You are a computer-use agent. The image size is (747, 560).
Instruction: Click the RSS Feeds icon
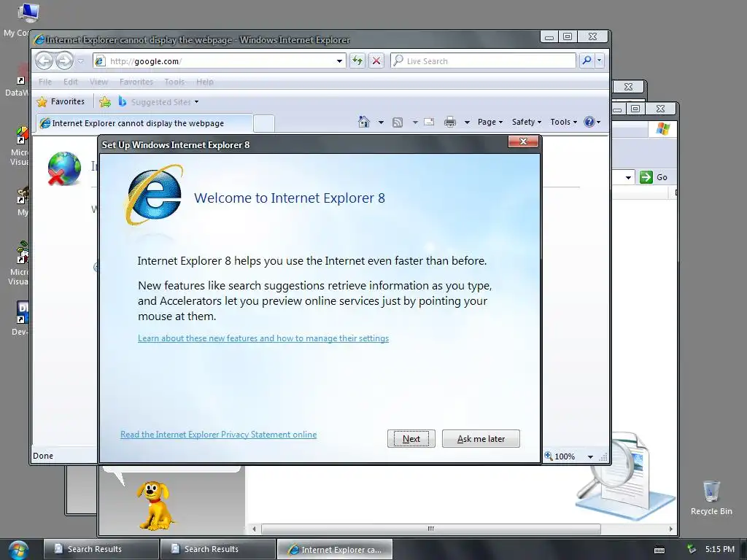tap(398, 122)
